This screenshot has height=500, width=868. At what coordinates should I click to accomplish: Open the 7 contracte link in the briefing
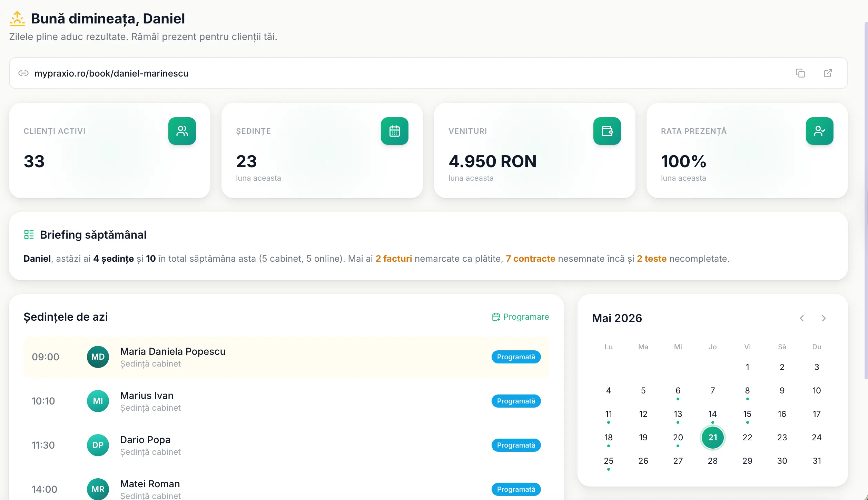(x=531, y=259)
